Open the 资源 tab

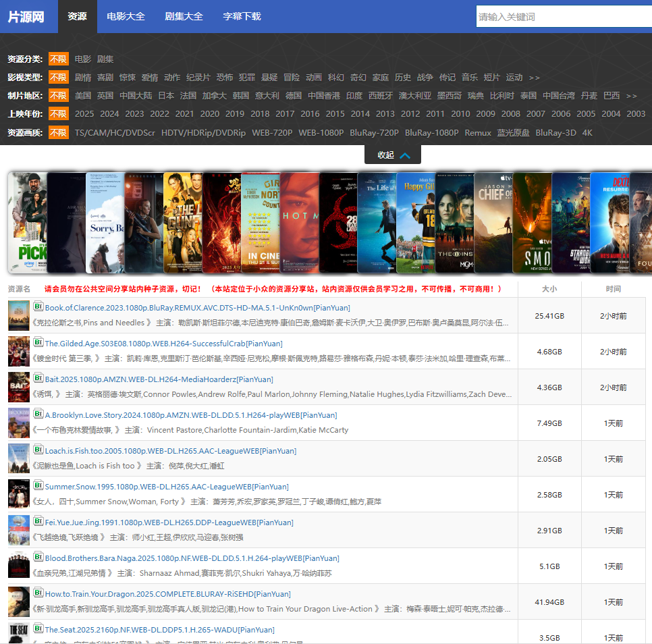click(78, 16)
